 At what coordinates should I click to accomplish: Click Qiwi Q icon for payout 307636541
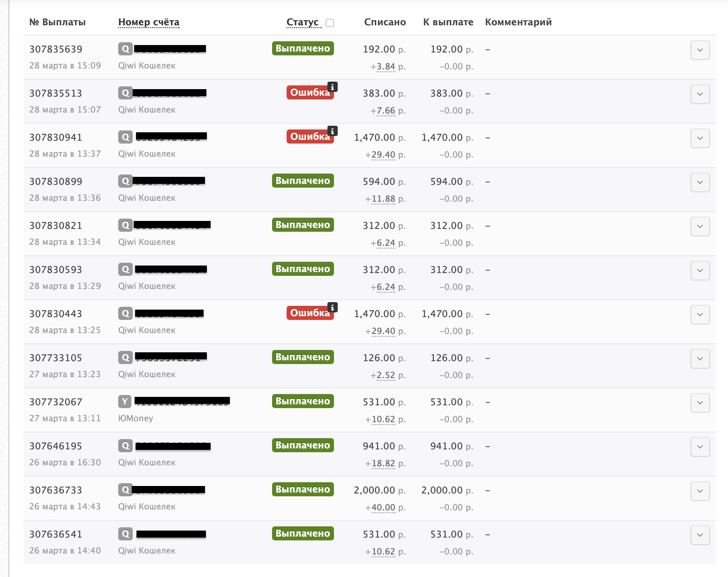[125, 534]
